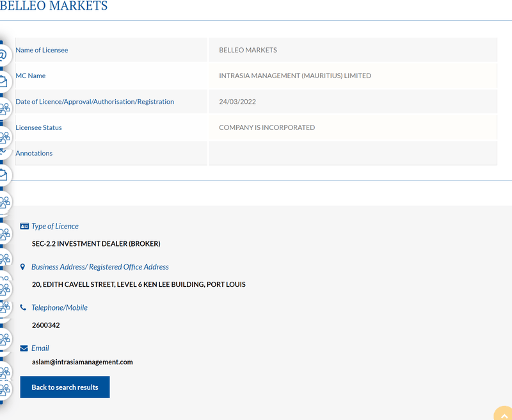Click the @ sidebar icon

(x=3, y=54)
